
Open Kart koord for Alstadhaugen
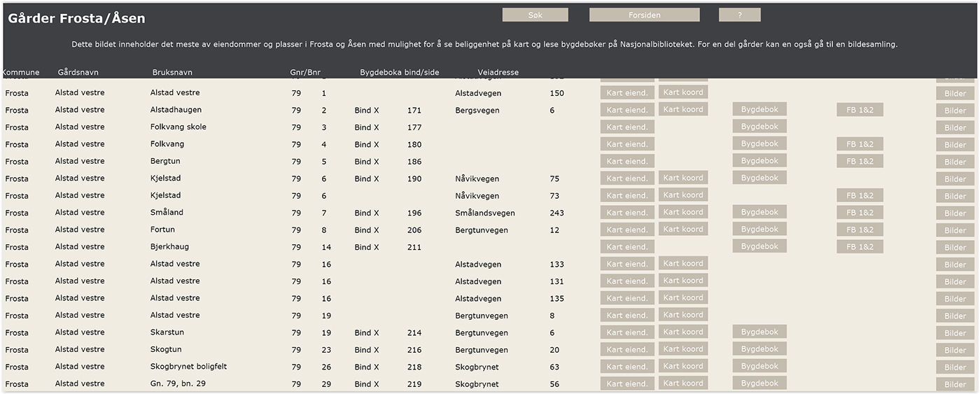683,108
